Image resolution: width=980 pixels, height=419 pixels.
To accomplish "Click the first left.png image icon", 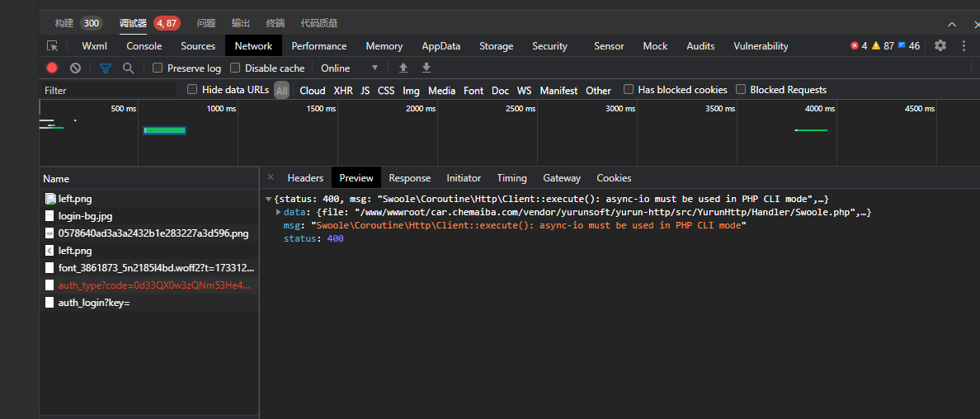I will click(50, 199).
